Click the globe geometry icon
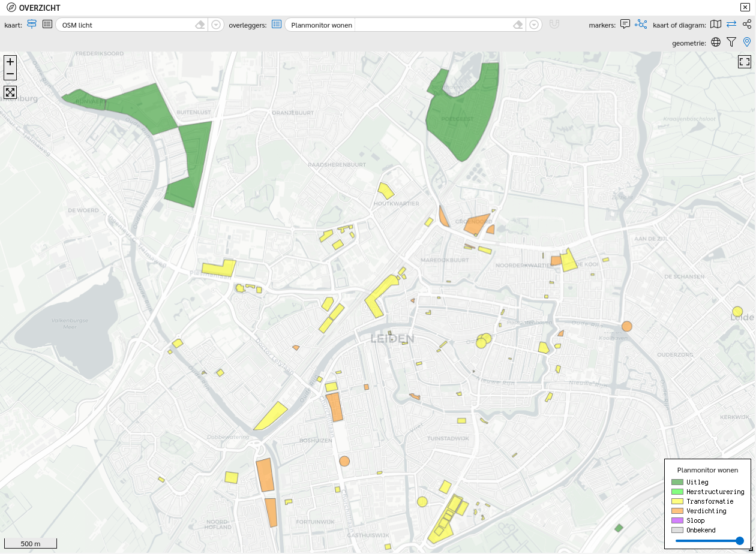Viewport: 756px width, 554px height. coord(716,42)
